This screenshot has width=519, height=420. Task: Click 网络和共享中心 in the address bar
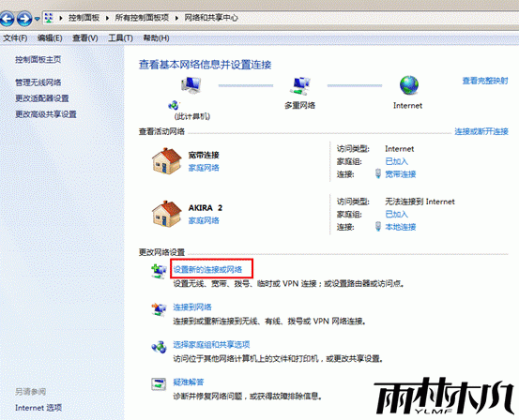point(211,18)
